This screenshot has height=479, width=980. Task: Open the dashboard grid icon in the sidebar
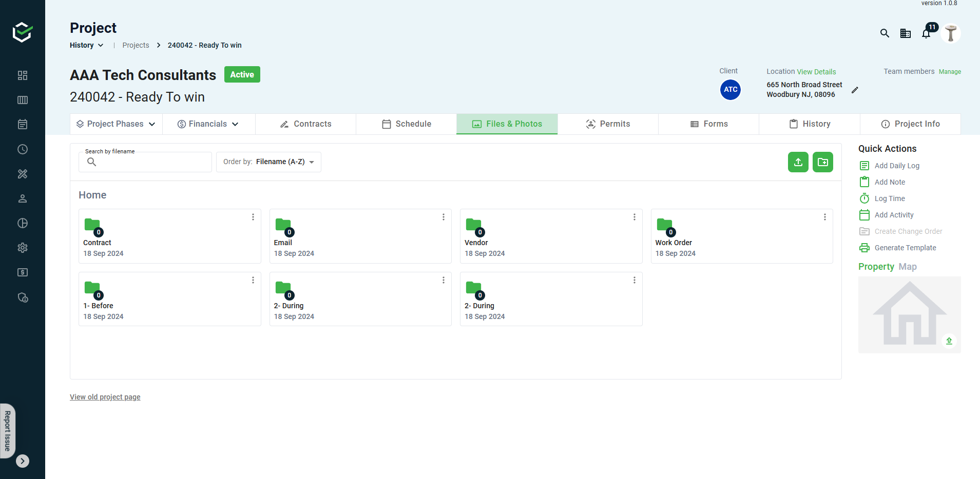(x=23, y=75)
